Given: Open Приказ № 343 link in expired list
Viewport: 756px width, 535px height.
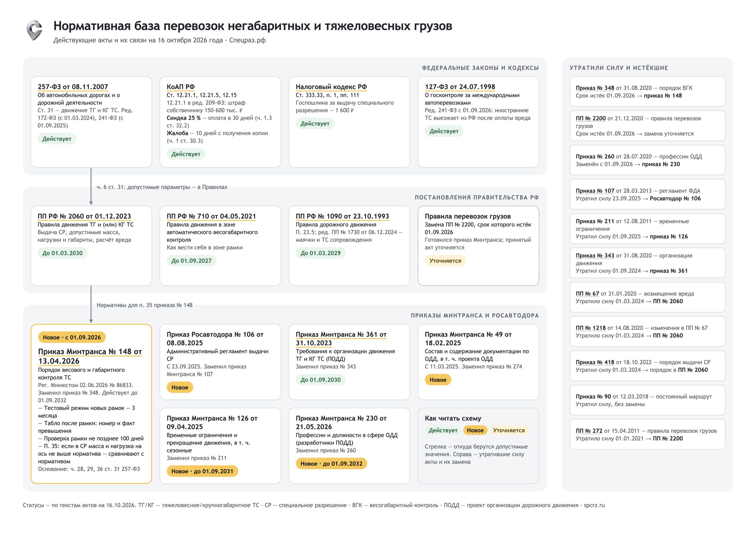Looking at the screenshot, I should tap(595, 255).
